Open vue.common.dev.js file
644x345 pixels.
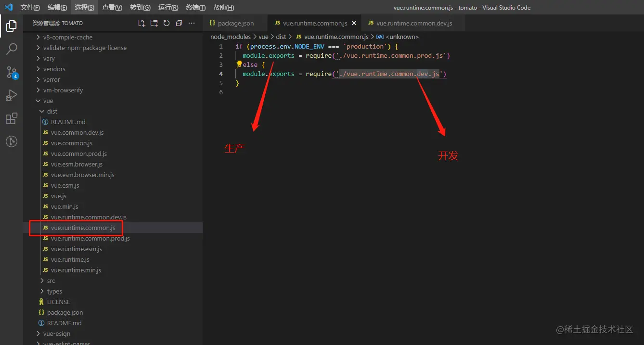pyautogui.click(x=77, y=132)
